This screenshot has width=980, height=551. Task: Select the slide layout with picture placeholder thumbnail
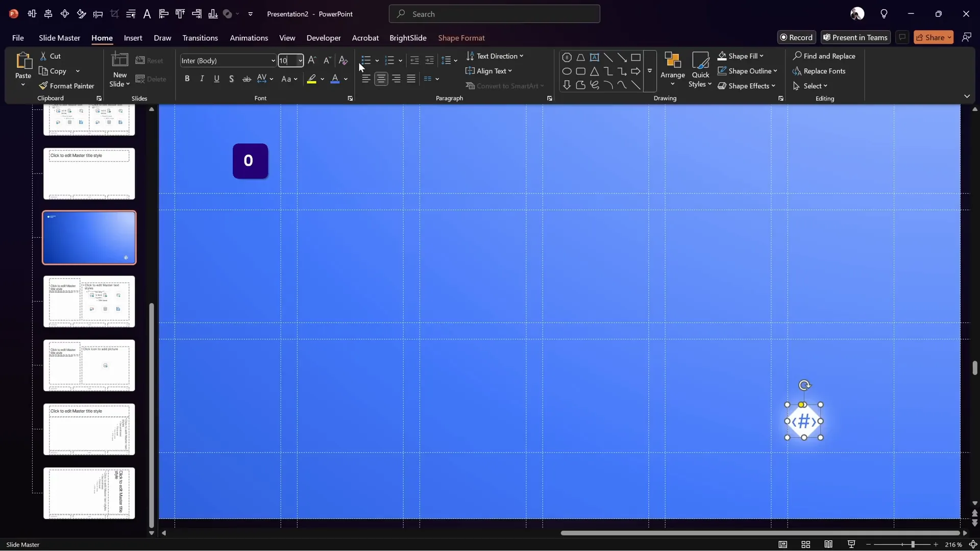tap(89, 365)
